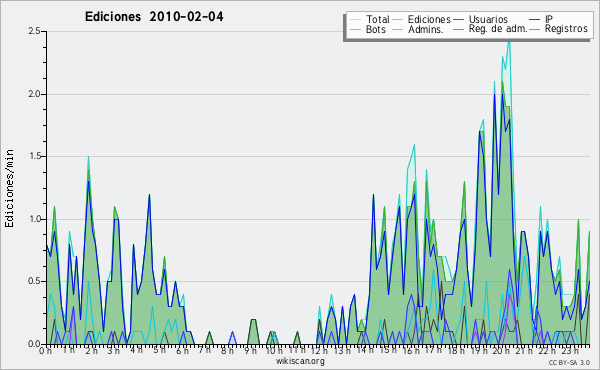
Task: Click the 1.5 y-axis value
Action: pos(34,156)
